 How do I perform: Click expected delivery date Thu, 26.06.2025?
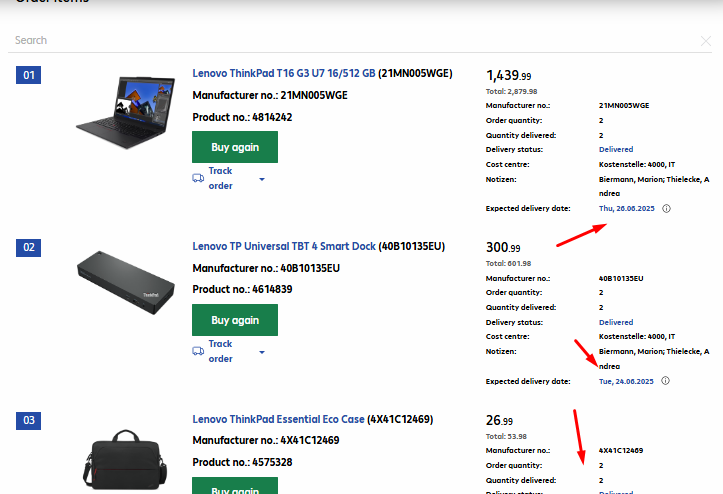pyautogui.click(x=626, y=208)
